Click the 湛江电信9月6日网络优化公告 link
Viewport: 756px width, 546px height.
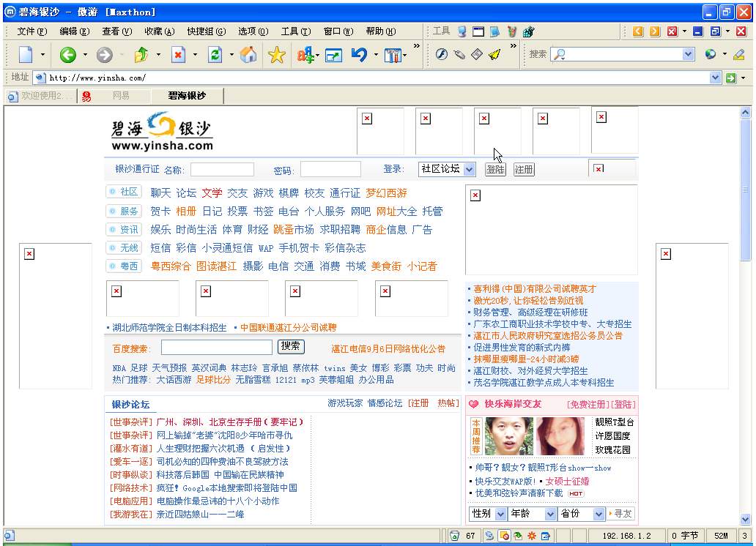coord(388,349)
